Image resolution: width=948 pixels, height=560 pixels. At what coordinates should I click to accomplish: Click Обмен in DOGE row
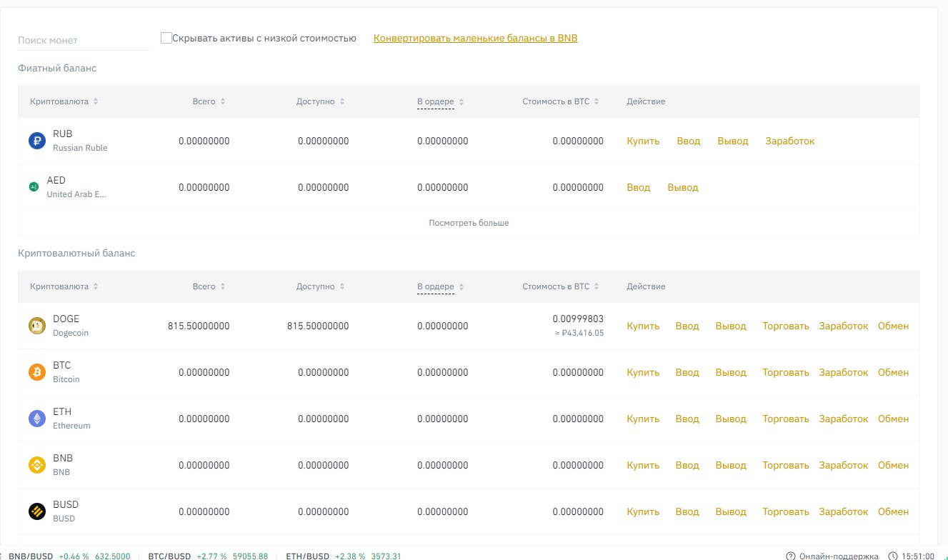tap(894, 326)
